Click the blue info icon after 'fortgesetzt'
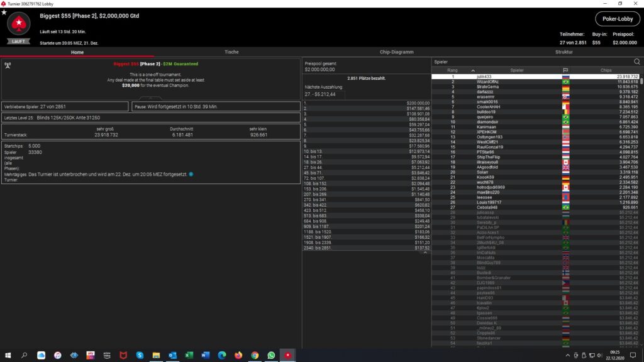Viewport: 644px width, 362px height. click(x=191, y=174)
